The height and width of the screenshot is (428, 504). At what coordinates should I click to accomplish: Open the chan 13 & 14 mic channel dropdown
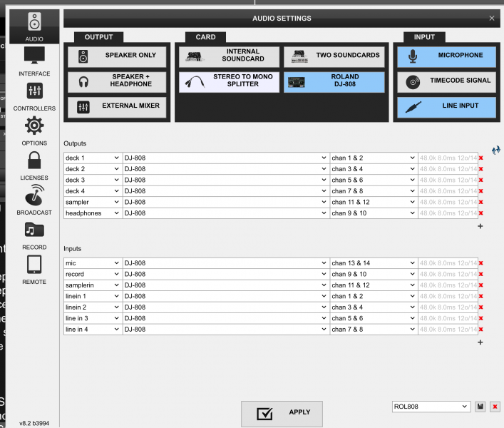tap(374, 263)
